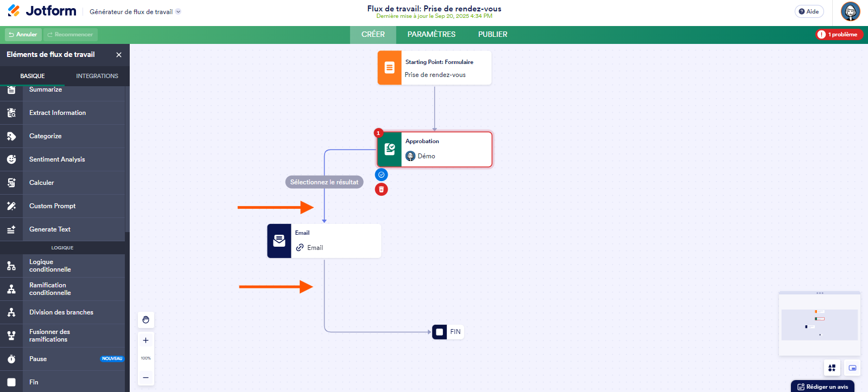Zoom in with the plus button
Screen dimensions: 868x392
pyautogui.click(x=146, y=340)
